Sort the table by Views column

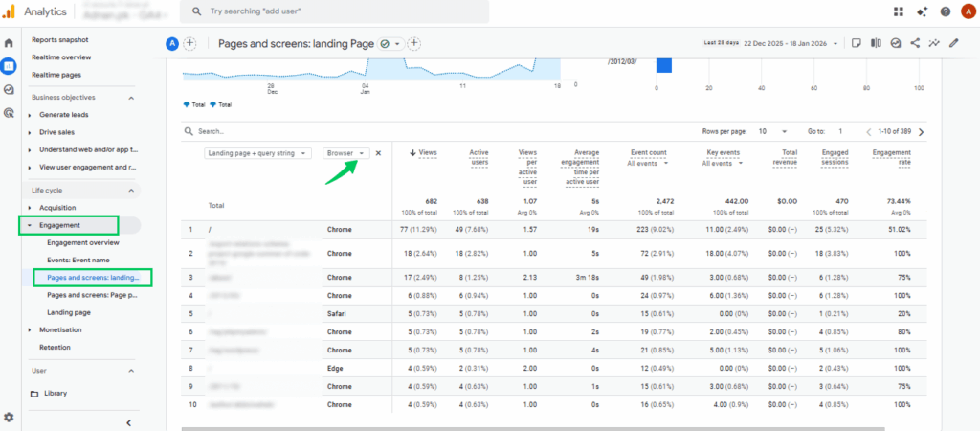pos(423,152)
